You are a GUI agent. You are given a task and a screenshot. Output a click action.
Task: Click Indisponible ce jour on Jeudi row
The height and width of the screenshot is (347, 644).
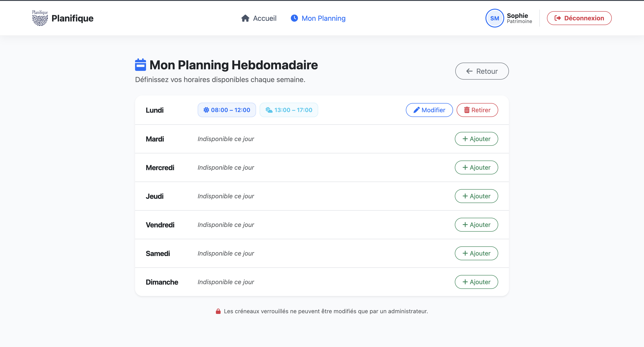point(226,196)
